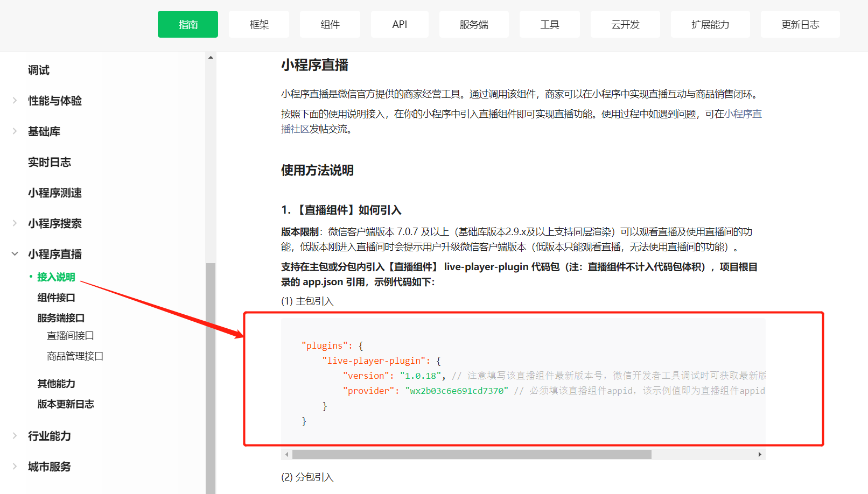868x494 pixels.
Task: Click code block scroll-right arrow
Action: (x=760, y=455)
